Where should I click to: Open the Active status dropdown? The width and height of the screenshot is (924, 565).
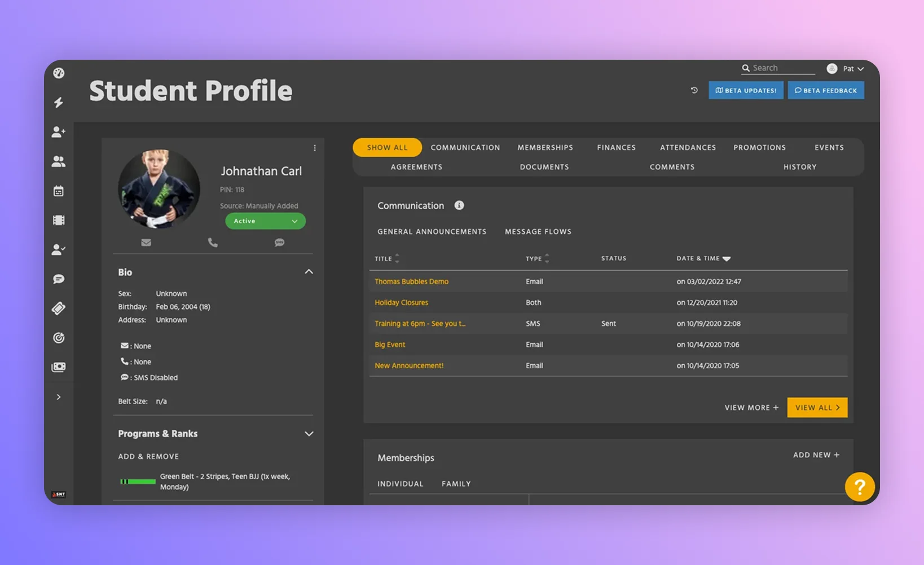265,220
